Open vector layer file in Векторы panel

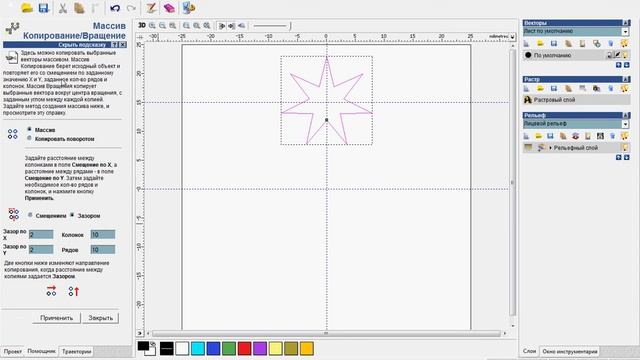click(x=540, y=43)
